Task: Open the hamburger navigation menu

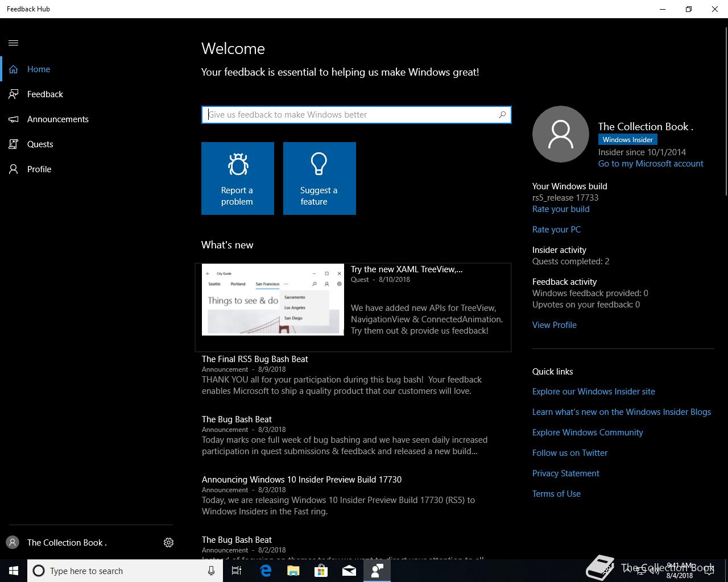Action: pos(14,43)
